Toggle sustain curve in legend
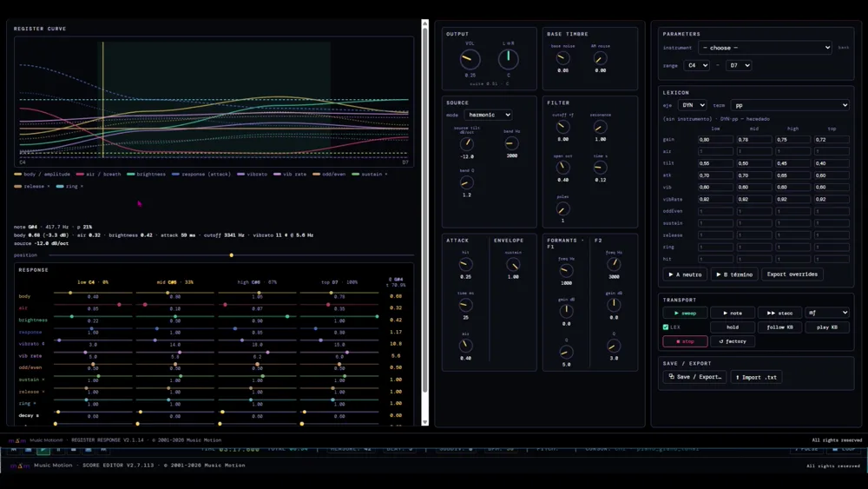The width and height of the screenshot is (868, 489). 369,174
